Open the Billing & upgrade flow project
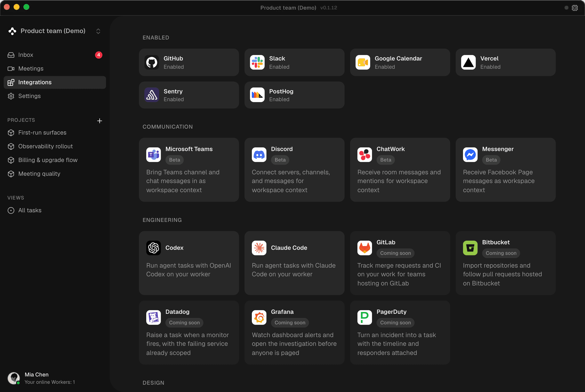 (x=55, y=160)
